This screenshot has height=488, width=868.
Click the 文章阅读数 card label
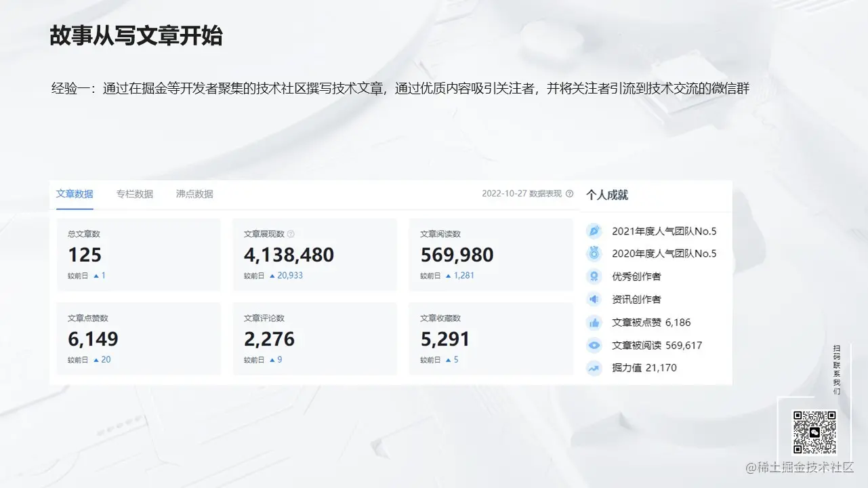click(x=440, y=234)
